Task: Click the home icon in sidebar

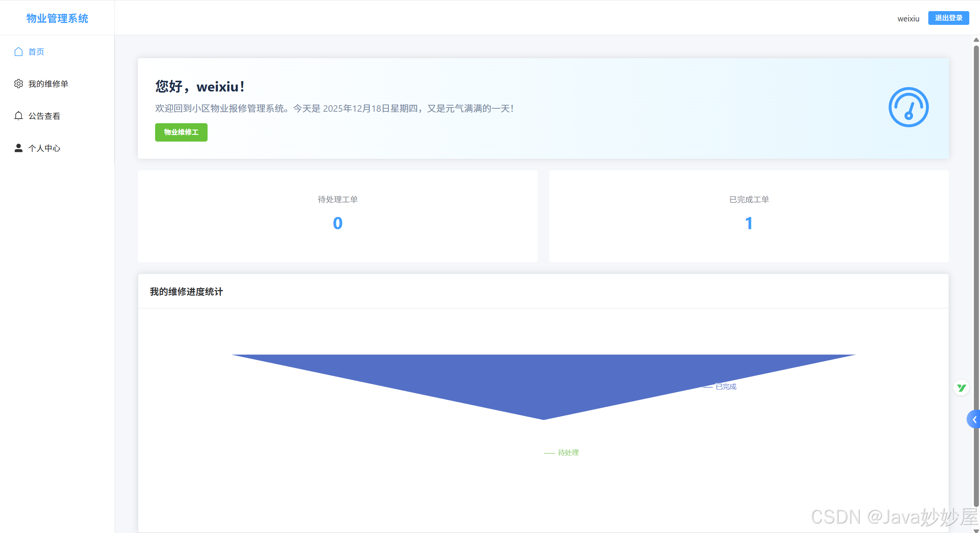Action: pyautogui.click(x=18, y=52)
